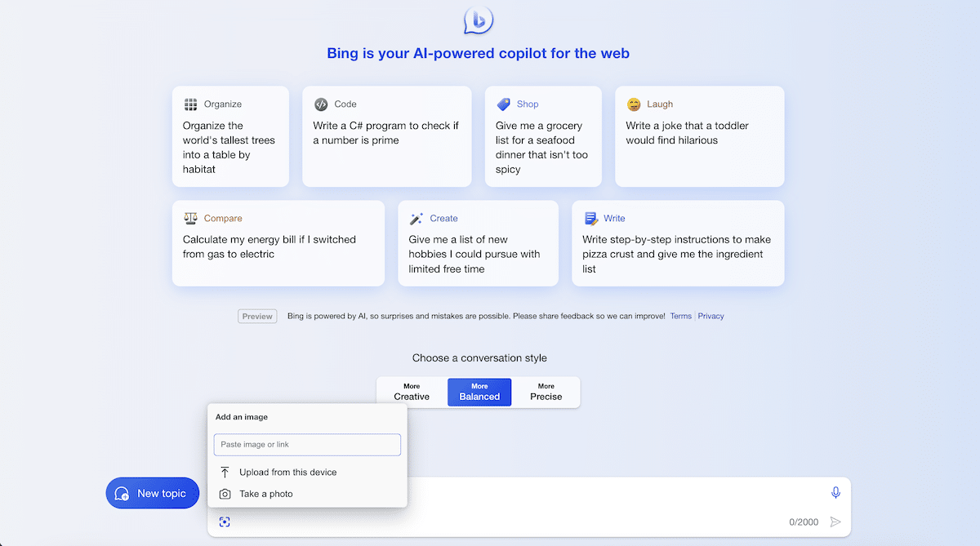
Task: Click the Write notepad icon
Action: click(591, 219)
